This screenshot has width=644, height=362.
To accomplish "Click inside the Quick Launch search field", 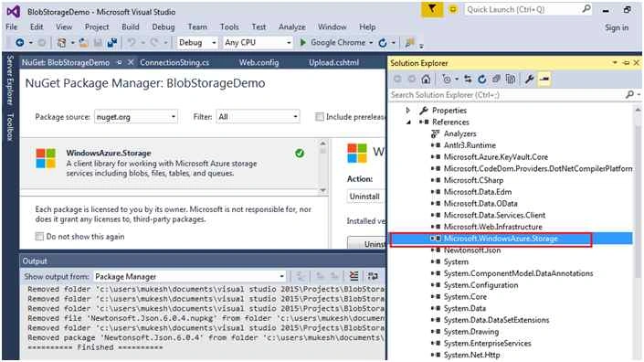I will tap(523, 9).
